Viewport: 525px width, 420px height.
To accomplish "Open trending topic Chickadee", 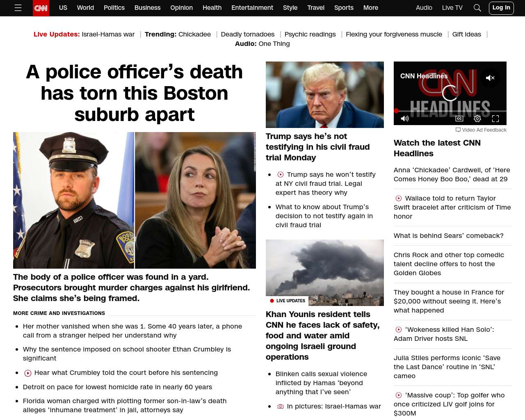I will coord(195,34).
